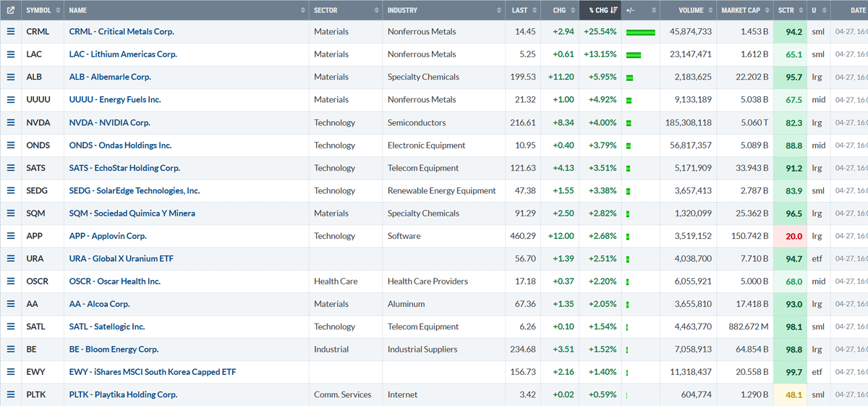The width and height of the screenshot is (868, 406).
Task: Open PLTK - Playtika Holding Corp. link
Action: click(x=123, y=394)
